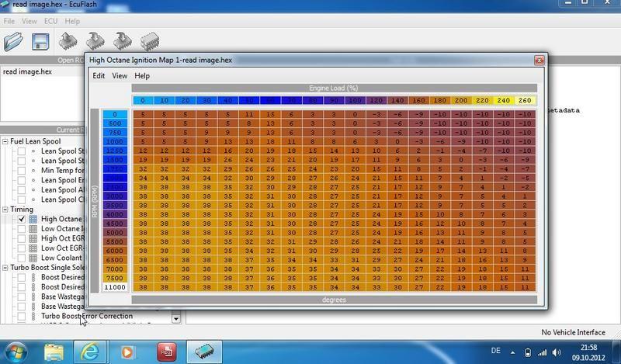Click the Save ROM floppy disk icon
This screenshot has height=364, width=621.
[41, 41]
